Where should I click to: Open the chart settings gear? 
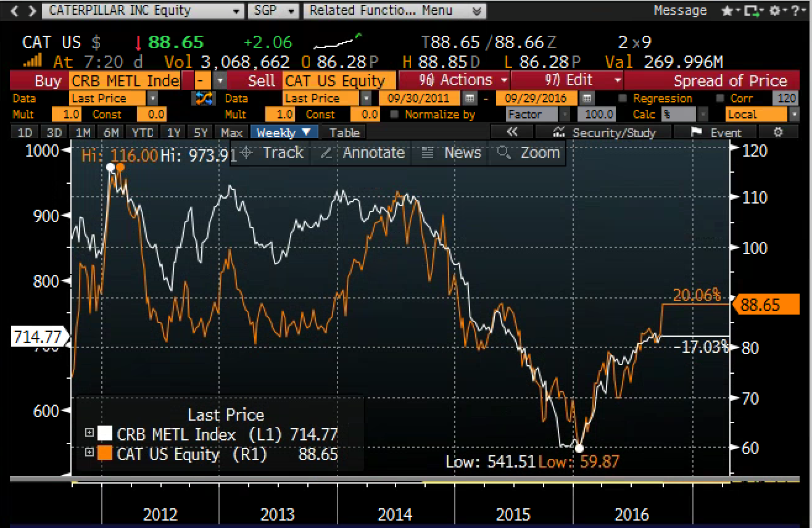(778, 132)
